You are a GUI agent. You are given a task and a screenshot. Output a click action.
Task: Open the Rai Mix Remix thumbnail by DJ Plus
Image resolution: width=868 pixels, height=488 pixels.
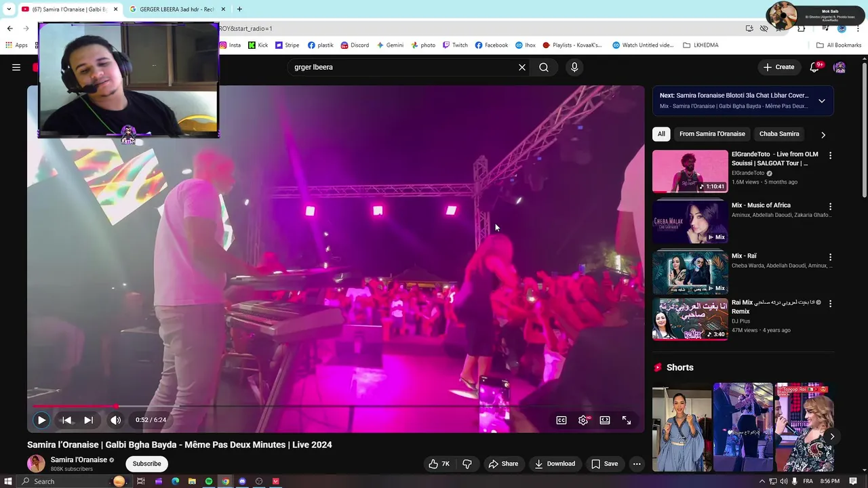point(690,319)
